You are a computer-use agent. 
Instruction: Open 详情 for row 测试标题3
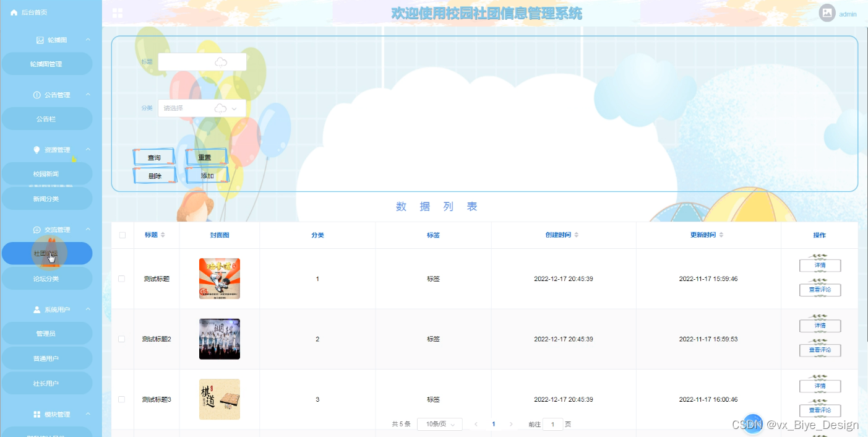click(x=820, y=386)
